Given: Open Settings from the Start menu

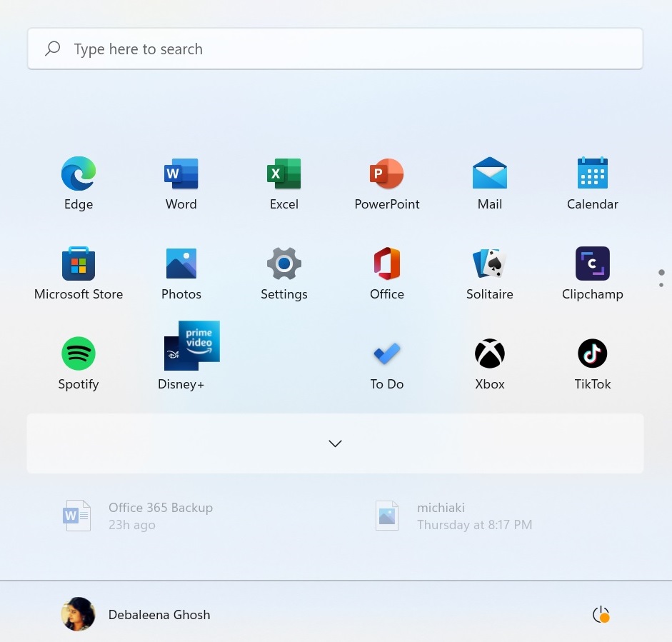Looking at the screenshot, I should [284, 273].
